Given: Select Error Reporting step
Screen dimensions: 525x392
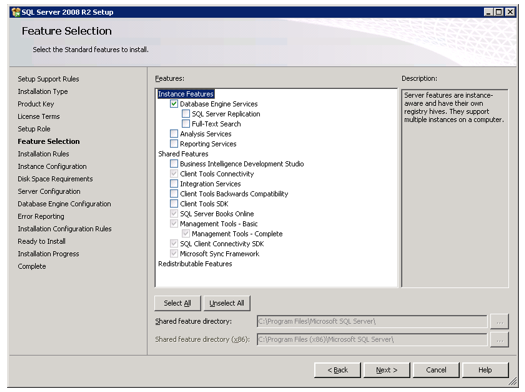Looking at the screenshot, I should click(41, 217).
